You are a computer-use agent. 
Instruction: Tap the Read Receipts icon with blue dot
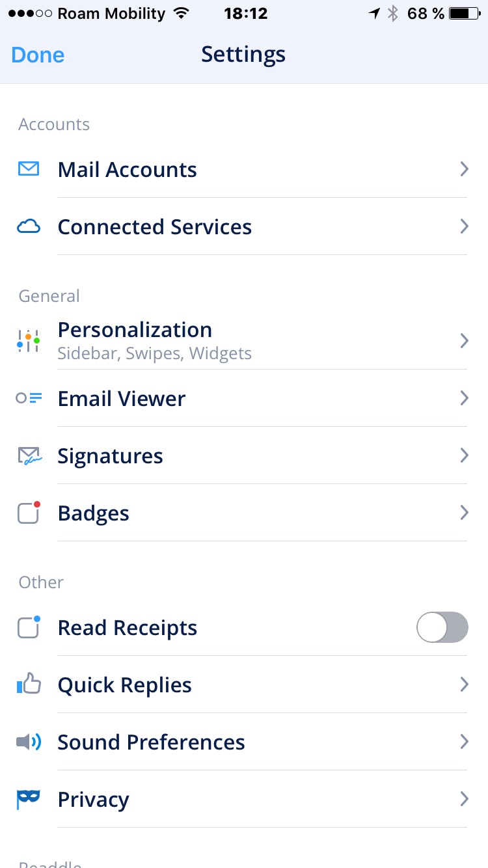pyautogui.click(x=29, y=627)
